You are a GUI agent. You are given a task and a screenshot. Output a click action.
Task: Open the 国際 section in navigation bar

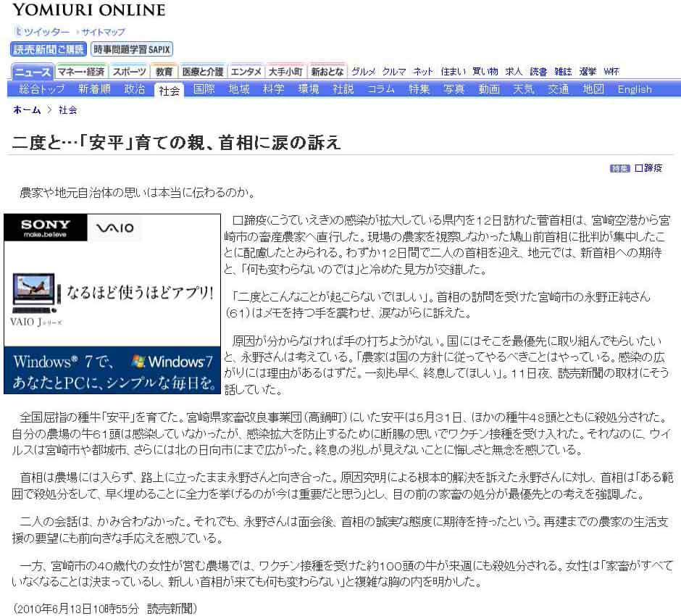tap(204, 89)
